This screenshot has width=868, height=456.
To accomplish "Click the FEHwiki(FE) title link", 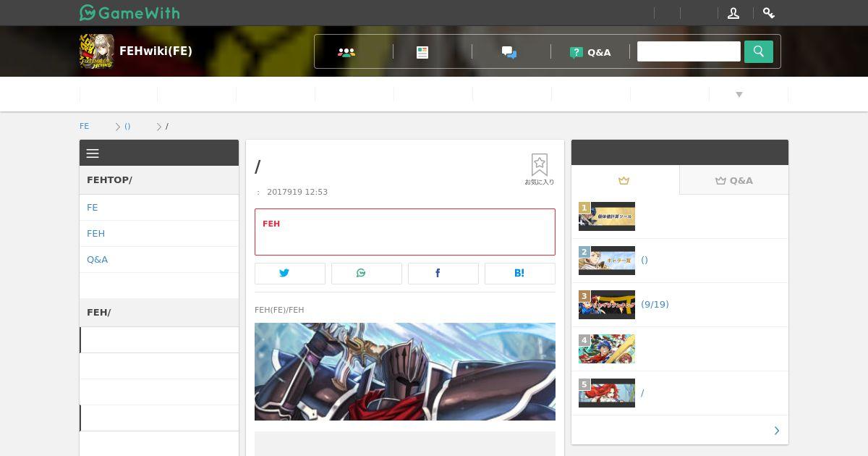I will (x=156, y=51).
